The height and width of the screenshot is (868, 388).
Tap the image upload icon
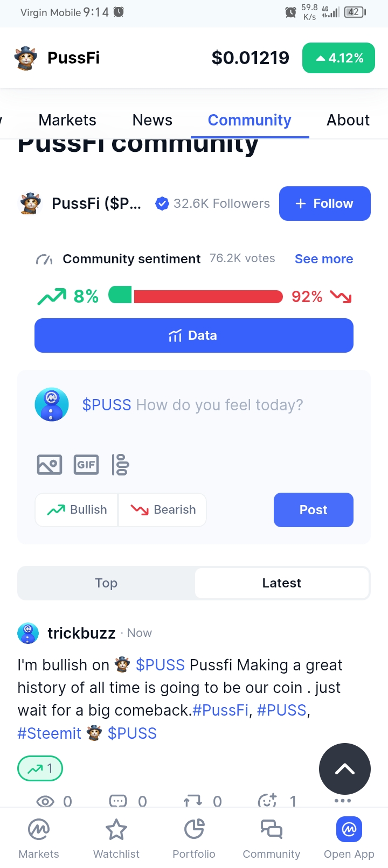pos(50,465)
